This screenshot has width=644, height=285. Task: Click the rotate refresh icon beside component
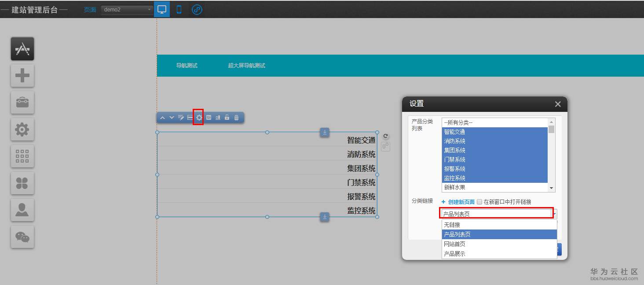tap(386, 137)
